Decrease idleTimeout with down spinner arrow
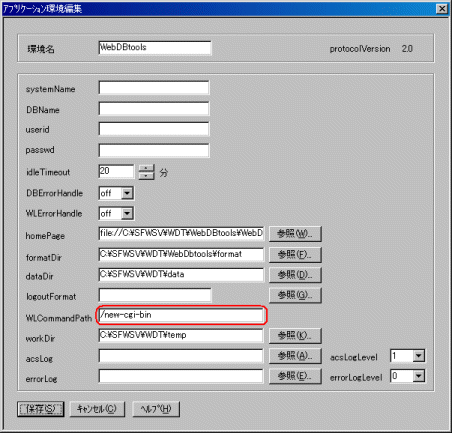This screenshot has height=433, width=452. 147,176
